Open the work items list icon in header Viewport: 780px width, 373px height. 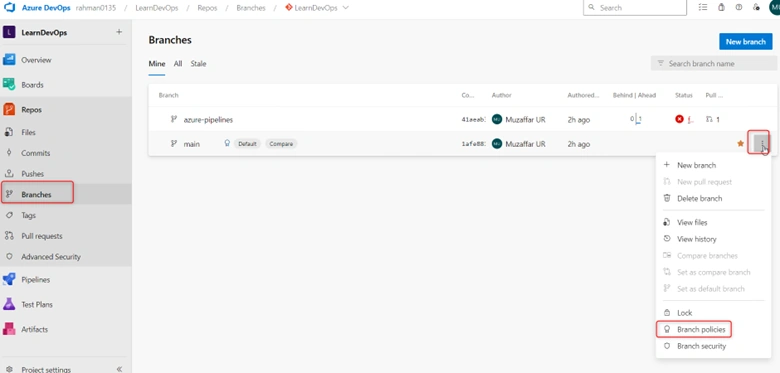tap(703, 7)
